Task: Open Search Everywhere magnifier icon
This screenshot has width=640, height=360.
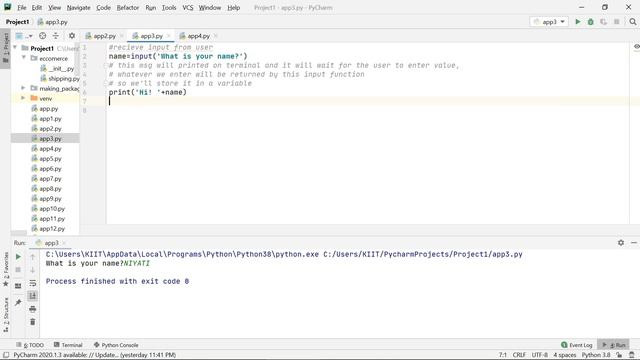Action: tap(633, 22)
